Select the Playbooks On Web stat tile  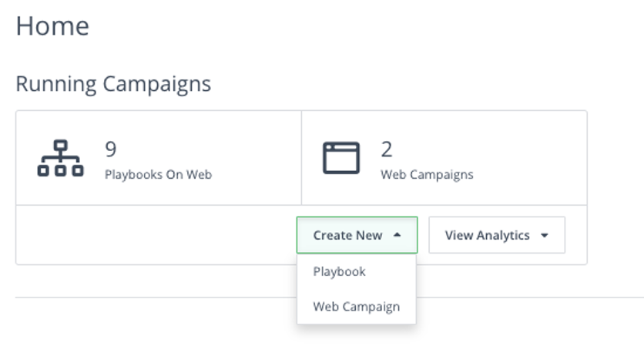pos(159,158)
